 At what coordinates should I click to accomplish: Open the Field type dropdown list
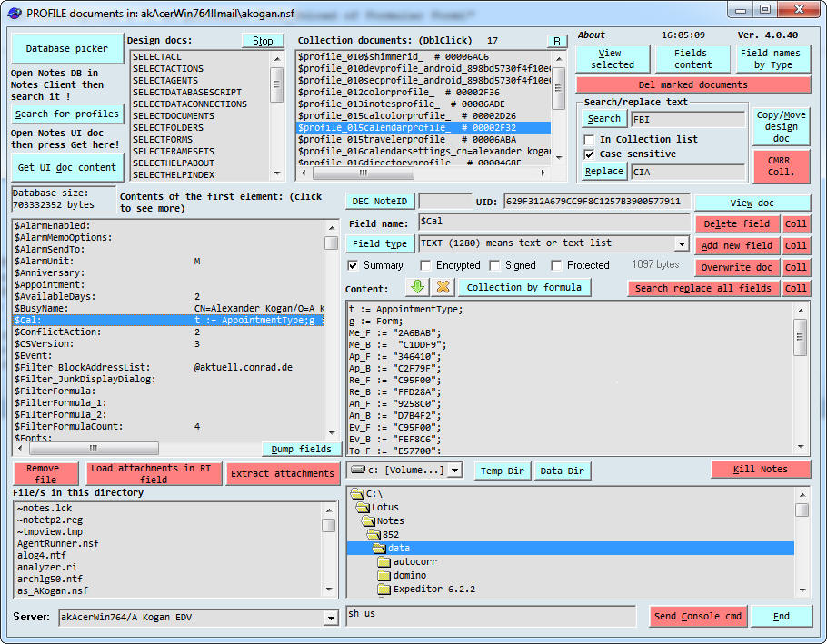click(682, 243)
